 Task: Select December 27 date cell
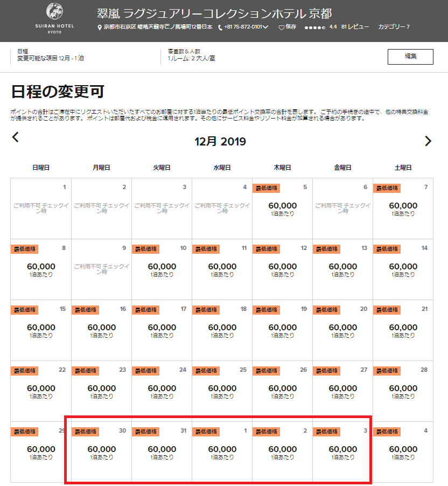point(342,391)
